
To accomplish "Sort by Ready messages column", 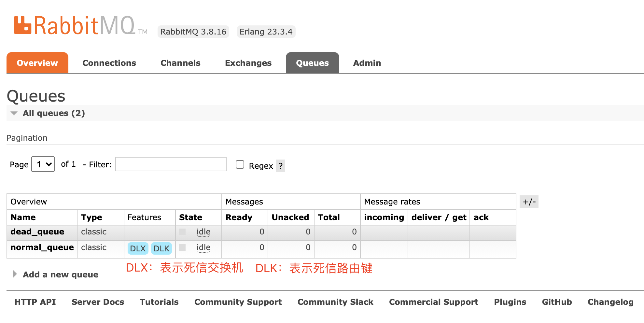I will (239, 217).
